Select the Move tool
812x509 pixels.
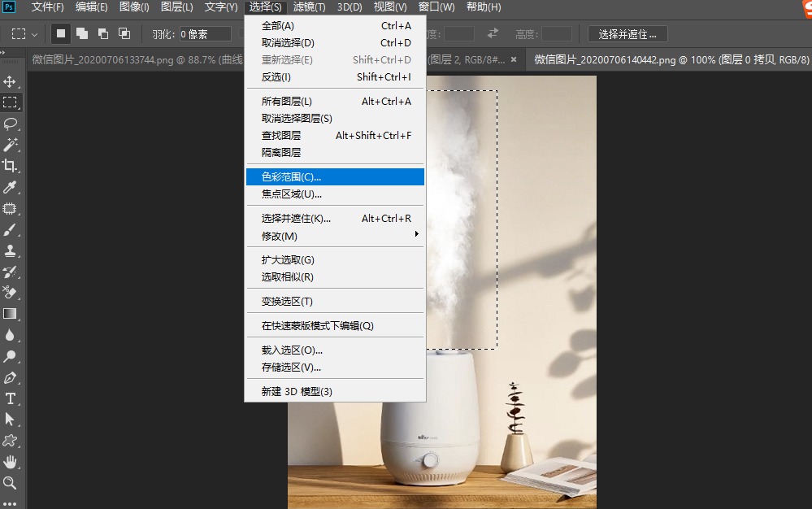(11, 81)
